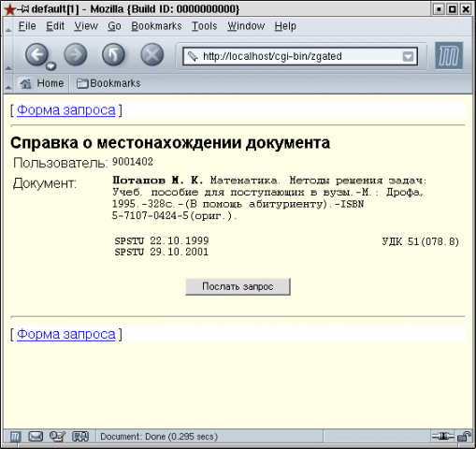Open the Window menu
The height and width of the screenshot is (449, 476).
246,26
